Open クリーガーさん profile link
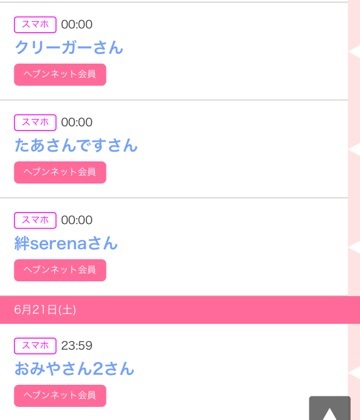Image resolution: width=360 pixels, height=420 pixels. [x=69, y=47]
